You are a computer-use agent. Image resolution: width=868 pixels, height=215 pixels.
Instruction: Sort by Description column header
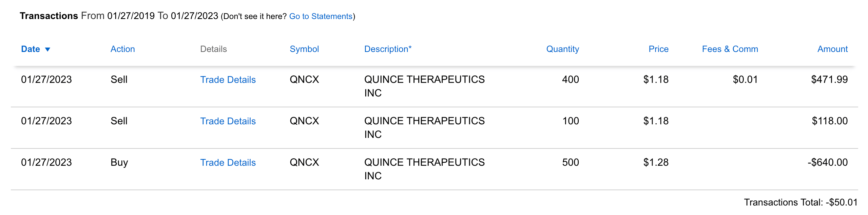pyautogui.click(x=387, y=49)
